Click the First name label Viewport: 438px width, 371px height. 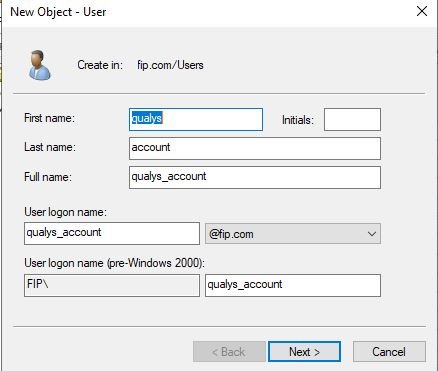50,118
